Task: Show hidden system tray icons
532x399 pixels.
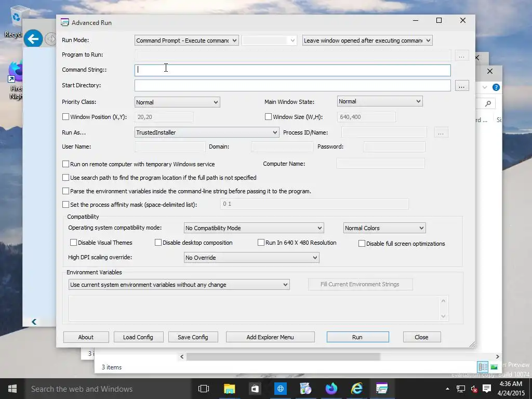Action: (x=447, y=389)
